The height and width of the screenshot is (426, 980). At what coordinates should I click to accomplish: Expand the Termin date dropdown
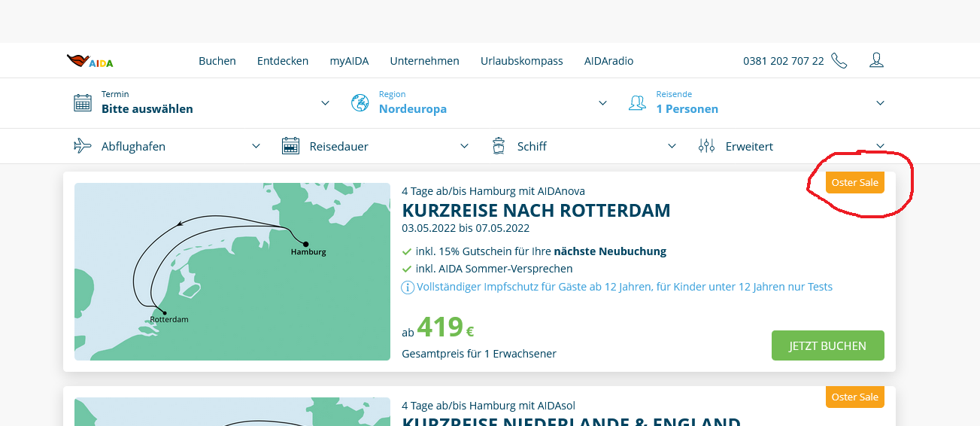pos(325,103)
